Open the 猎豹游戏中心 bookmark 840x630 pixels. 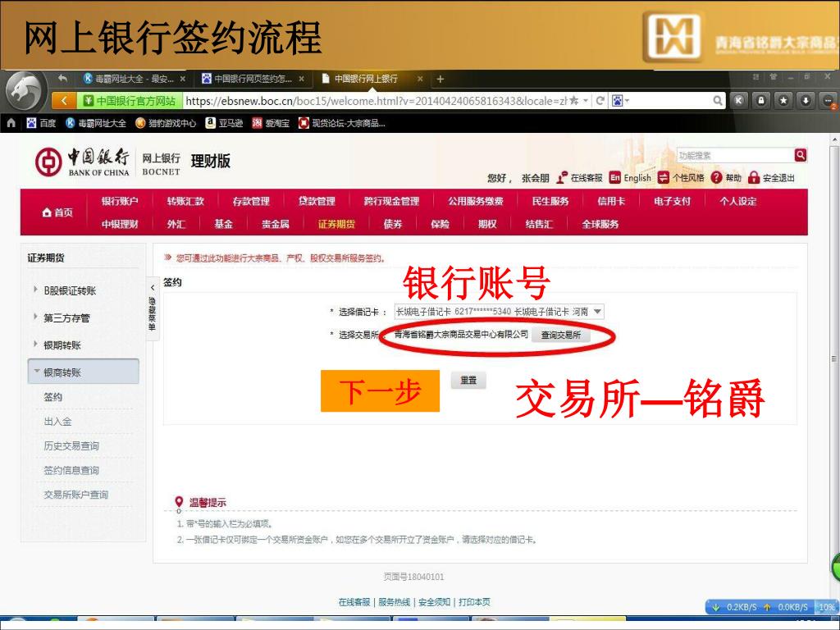tap(166, 123)
